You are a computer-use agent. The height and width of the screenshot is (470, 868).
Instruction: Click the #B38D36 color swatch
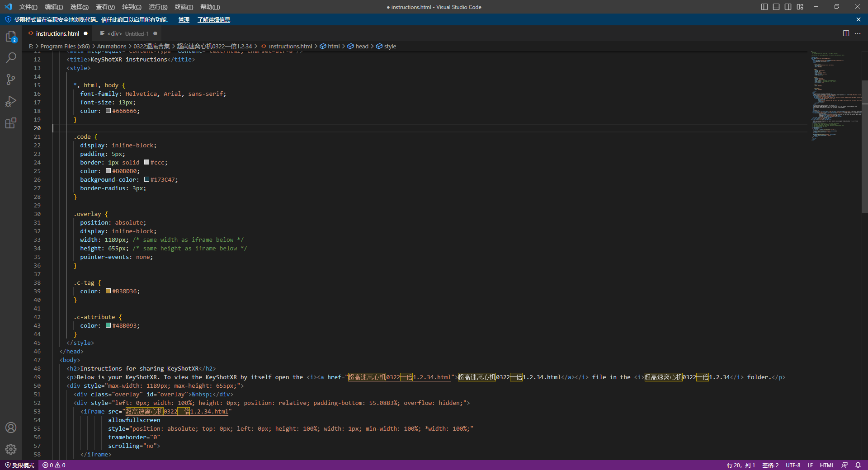click(108, 291)
